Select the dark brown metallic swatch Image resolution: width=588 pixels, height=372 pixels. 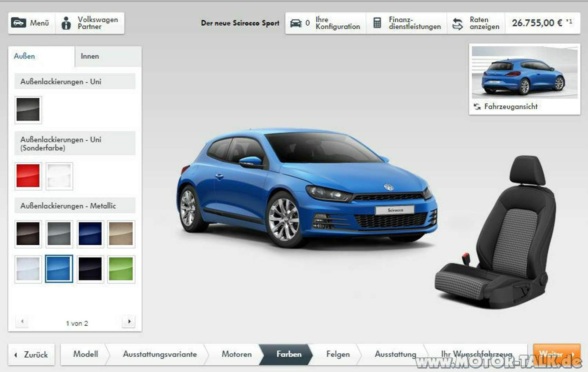point(28,234)
